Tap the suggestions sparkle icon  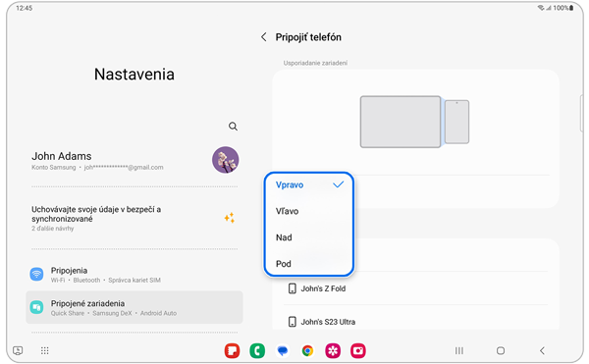(230, 218)
